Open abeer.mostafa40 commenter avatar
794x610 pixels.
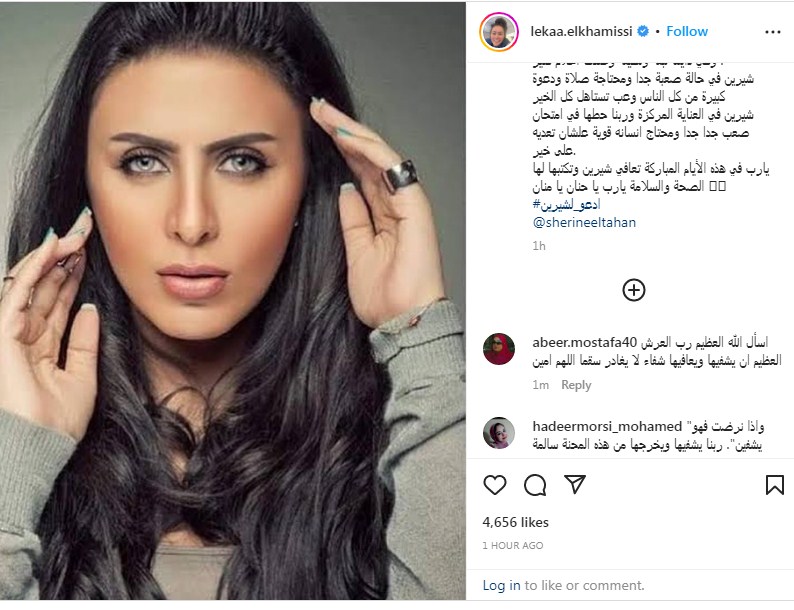coord(499,349)
